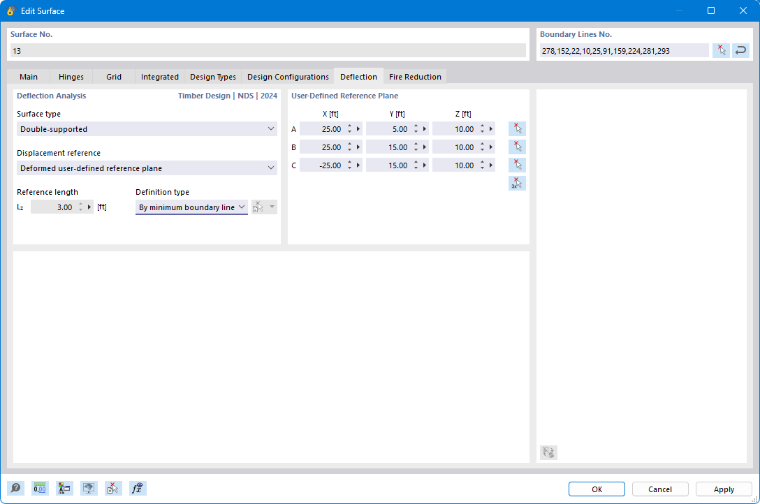Switch to Main tab
This screenshot has width=760, height=504.
pyautogui.click(x=28, y=77)
